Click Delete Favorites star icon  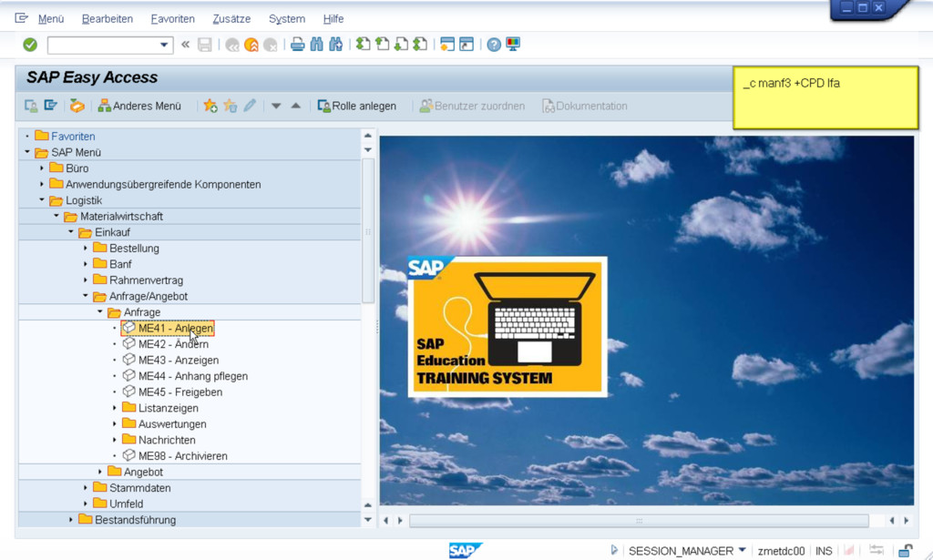click(x=230, y=106)
